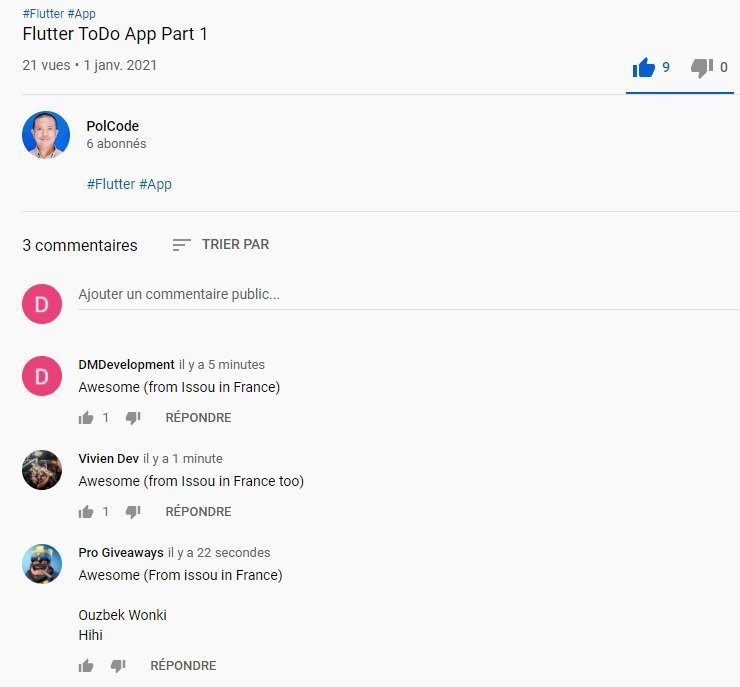Viewport: 740px width, 687px height.
Task: Reply to DMDevelopment's comment
Action: tap(198, 418)
